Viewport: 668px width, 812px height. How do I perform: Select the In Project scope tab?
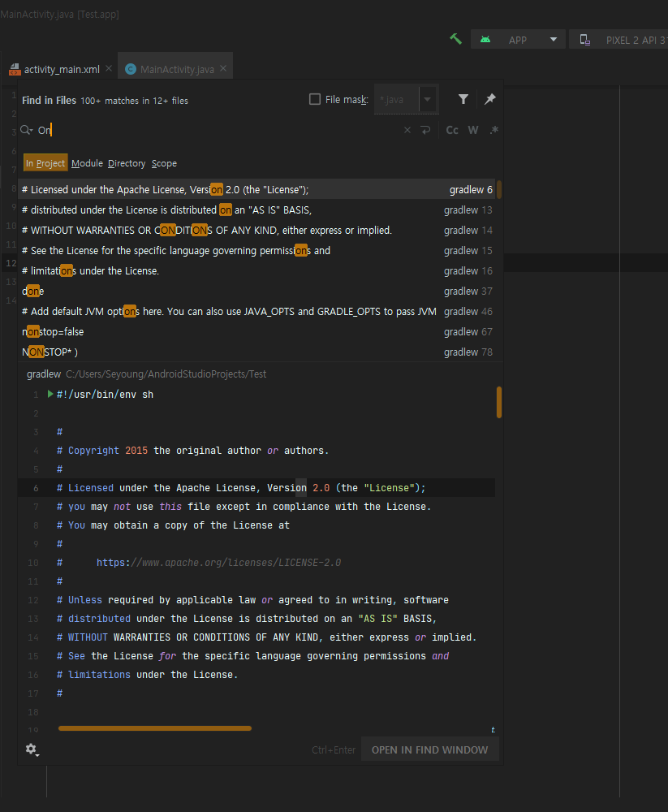point(45,163)
